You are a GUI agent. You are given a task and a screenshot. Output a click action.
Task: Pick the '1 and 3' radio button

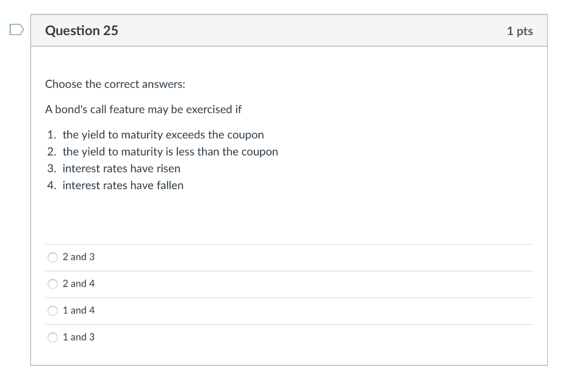(53, 338)
